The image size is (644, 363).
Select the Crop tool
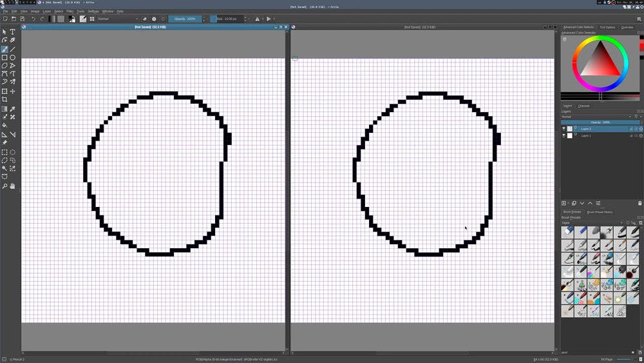[x=5, y=100]
